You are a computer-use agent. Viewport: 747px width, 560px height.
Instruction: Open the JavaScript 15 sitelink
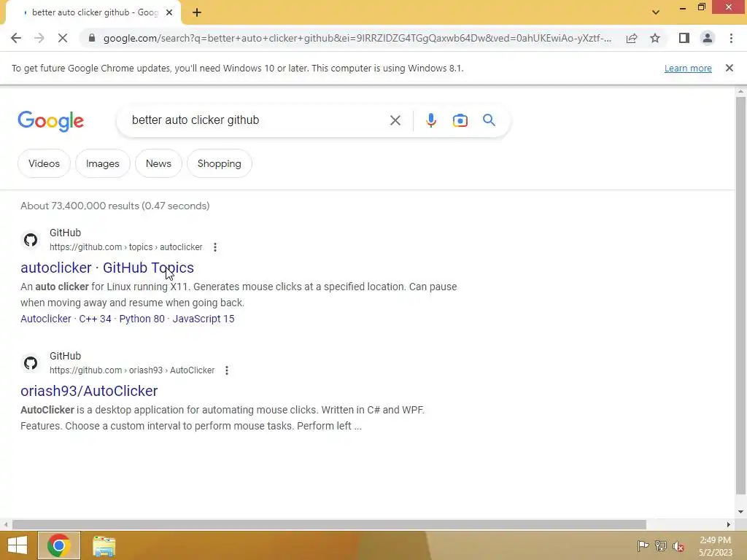point(204,319)
